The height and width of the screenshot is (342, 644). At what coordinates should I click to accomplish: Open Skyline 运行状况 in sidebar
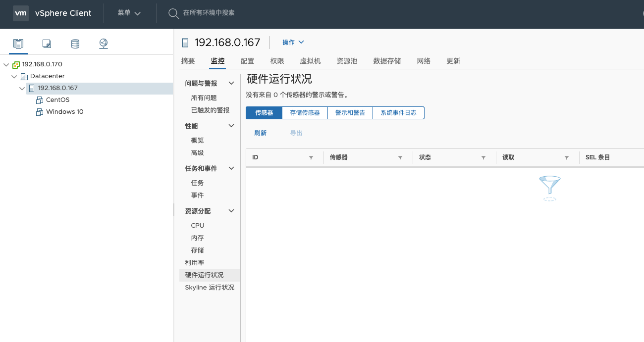point(210,288)
